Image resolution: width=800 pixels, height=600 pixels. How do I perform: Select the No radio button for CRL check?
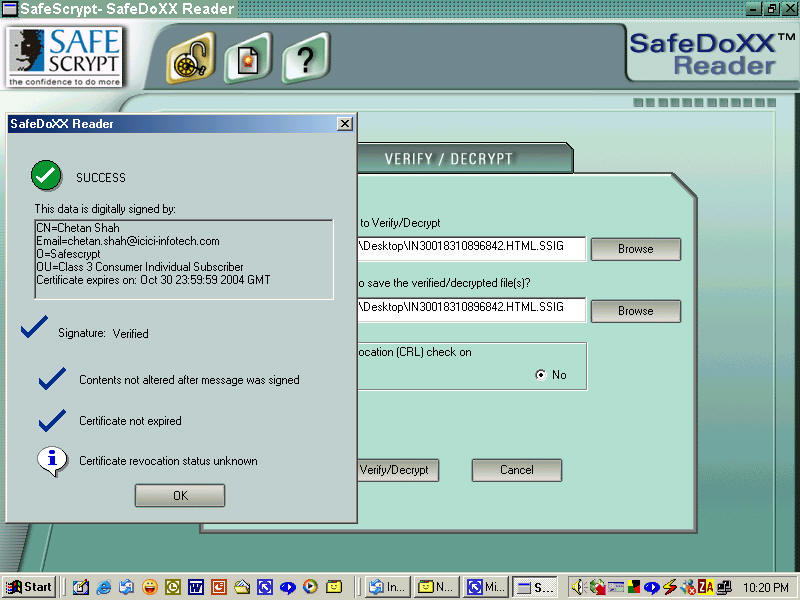click(x=540, y=375)
